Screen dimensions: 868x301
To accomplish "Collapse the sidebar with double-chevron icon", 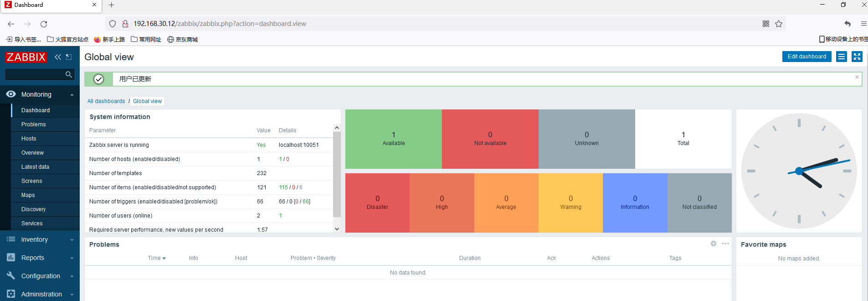I will (x=58, y=57).
